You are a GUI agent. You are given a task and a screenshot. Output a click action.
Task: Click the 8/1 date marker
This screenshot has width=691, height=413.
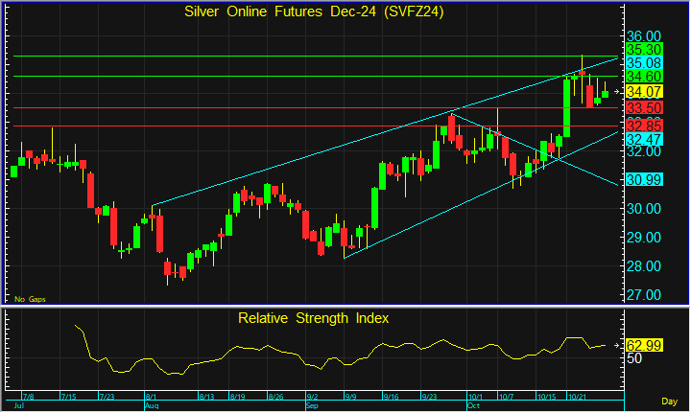(x=152, y=397)
